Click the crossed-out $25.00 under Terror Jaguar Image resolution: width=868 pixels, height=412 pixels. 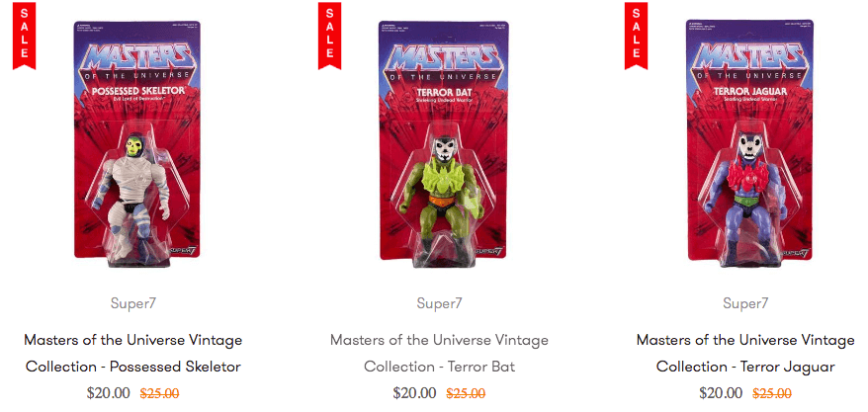pyautogui.click(x=772, y=393)
